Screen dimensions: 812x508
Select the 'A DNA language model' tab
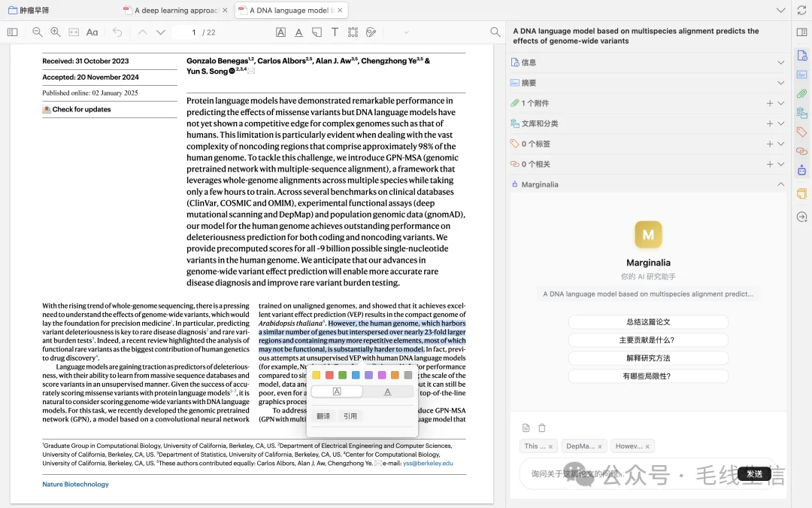[292, 11]
